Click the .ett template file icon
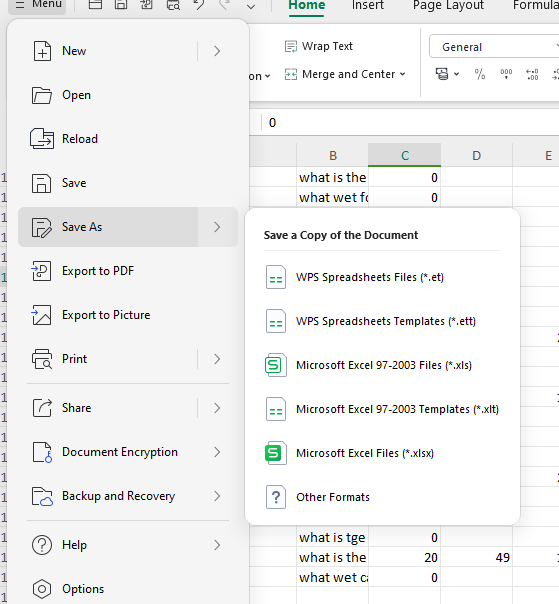This screenshot has height=604, width=559. [x=276, y=321]
